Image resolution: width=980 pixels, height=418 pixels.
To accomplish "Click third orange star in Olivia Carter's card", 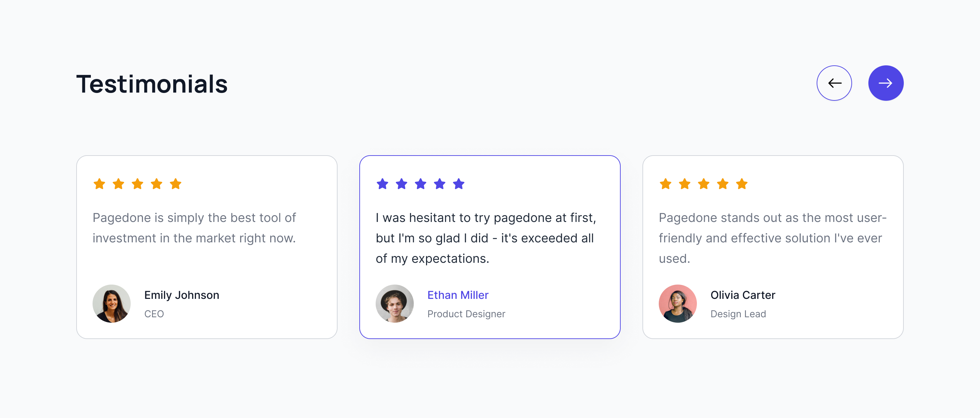I will tap(703, 184).
